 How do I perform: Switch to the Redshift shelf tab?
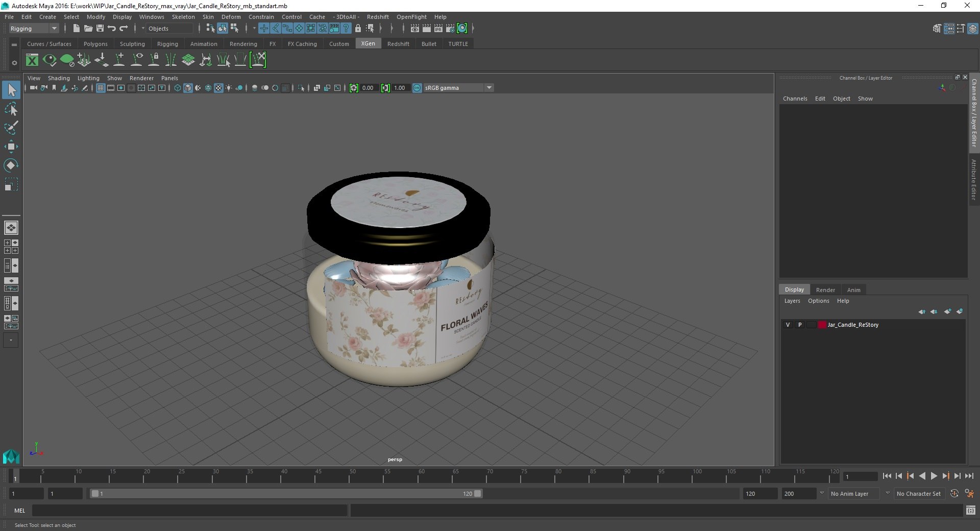click(398, 44)
